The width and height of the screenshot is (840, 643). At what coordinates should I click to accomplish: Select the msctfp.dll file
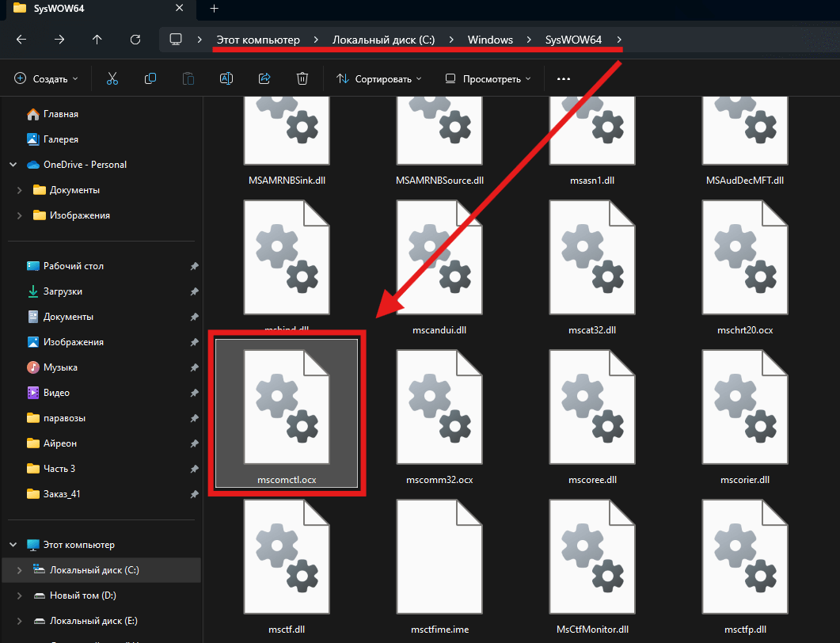(745, 568)
